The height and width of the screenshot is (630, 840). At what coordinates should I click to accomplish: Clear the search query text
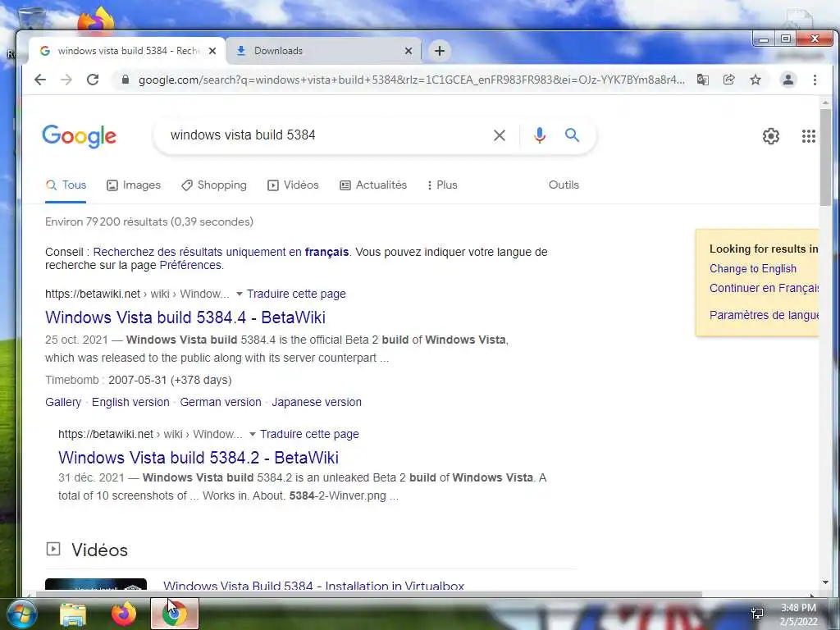(x=500, y=135)
